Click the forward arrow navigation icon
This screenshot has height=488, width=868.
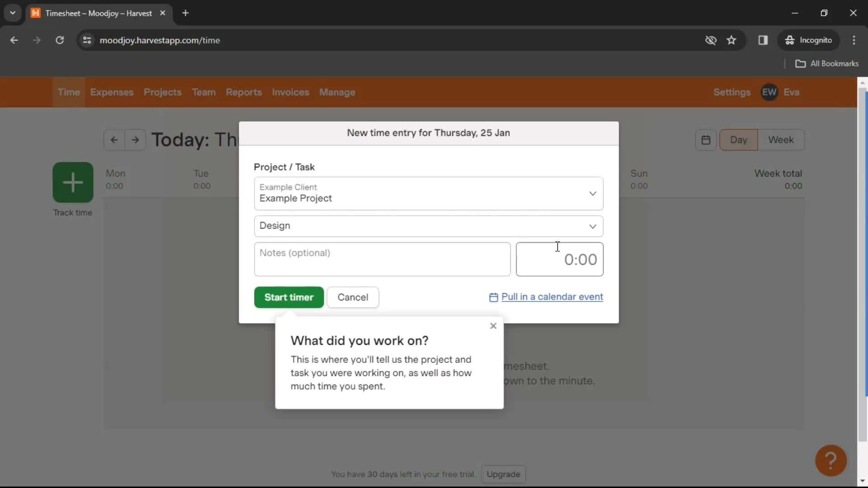[x=135, y=140]
